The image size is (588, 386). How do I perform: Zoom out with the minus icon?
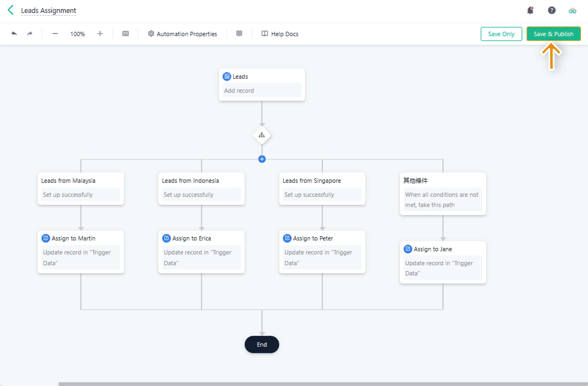[x=55, y=34]
